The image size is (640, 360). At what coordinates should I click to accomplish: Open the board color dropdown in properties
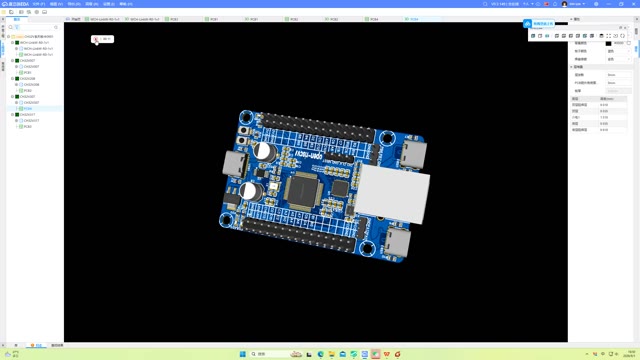tap(619, 51)
